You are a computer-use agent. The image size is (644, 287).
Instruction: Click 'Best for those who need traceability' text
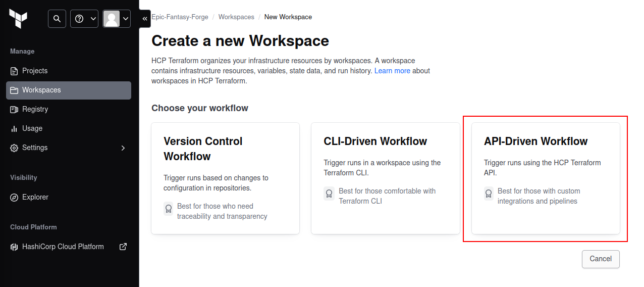pyautogui.click(x=222, y=211)
